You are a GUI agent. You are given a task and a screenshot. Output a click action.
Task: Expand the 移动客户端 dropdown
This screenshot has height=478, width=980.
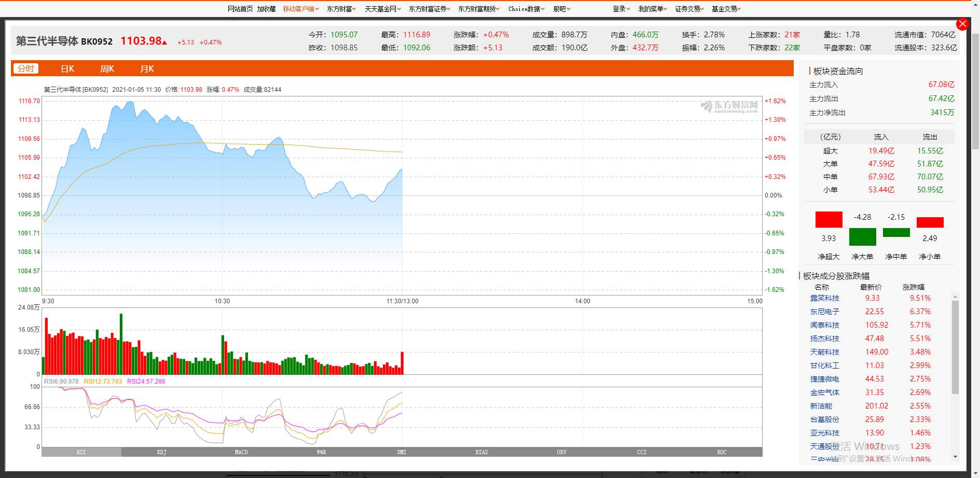tap(300, 9)
